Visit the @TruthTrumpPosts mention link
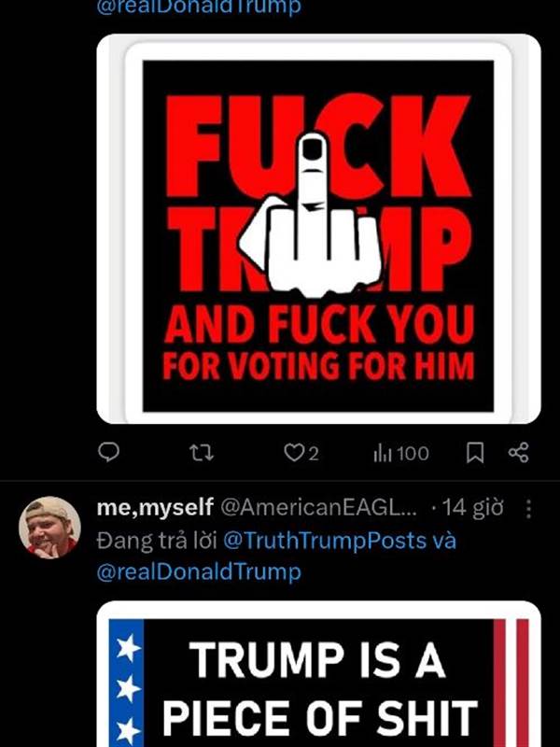Viewport: 560px width, 747px height. (324, 541)
